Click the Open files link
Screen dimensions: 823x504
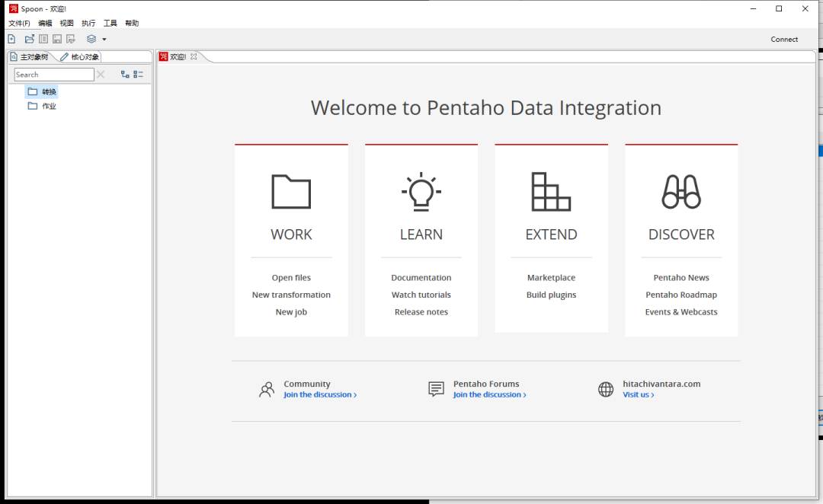[291, 277]
